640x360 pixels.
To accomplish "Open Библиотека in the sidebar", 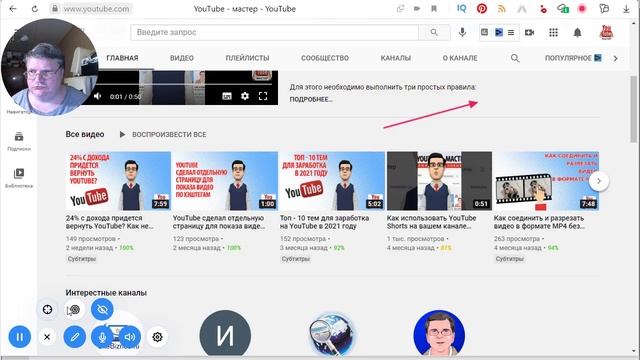I will (x=19, y=178).
